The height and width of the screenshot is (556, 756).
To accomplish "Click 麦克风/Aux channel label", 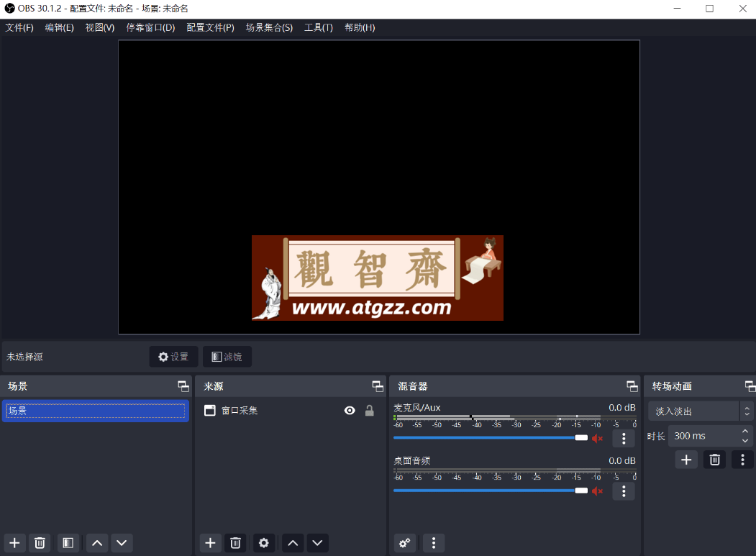I will click(417, 408).
